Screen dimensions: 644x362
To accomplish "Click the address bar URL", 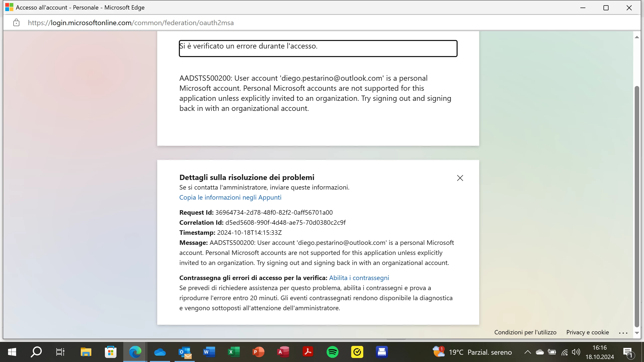I will (x=131, y=23).
